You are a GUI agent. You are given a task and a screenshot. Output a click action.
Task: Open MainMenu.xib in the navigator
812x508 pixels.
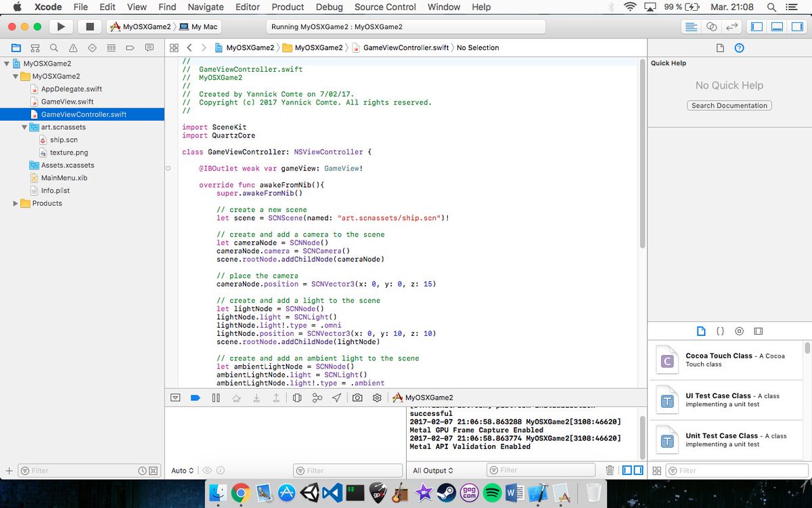tap(64, 177)
